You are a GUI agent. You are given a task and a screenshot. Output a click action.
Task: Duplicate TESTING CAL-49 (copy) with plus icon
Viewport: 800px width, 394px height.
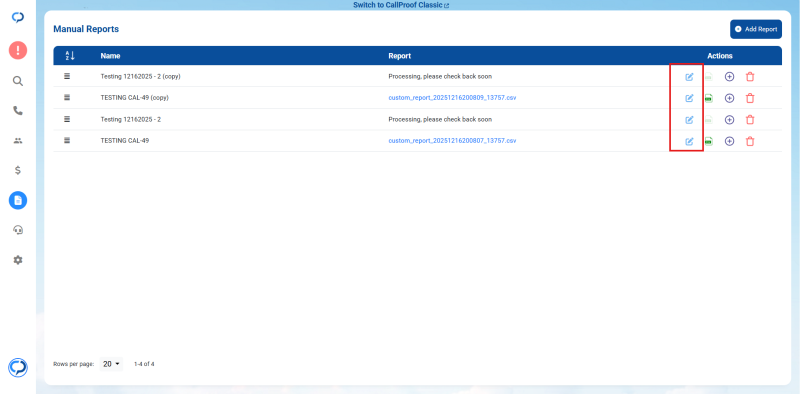pos(730,98)
